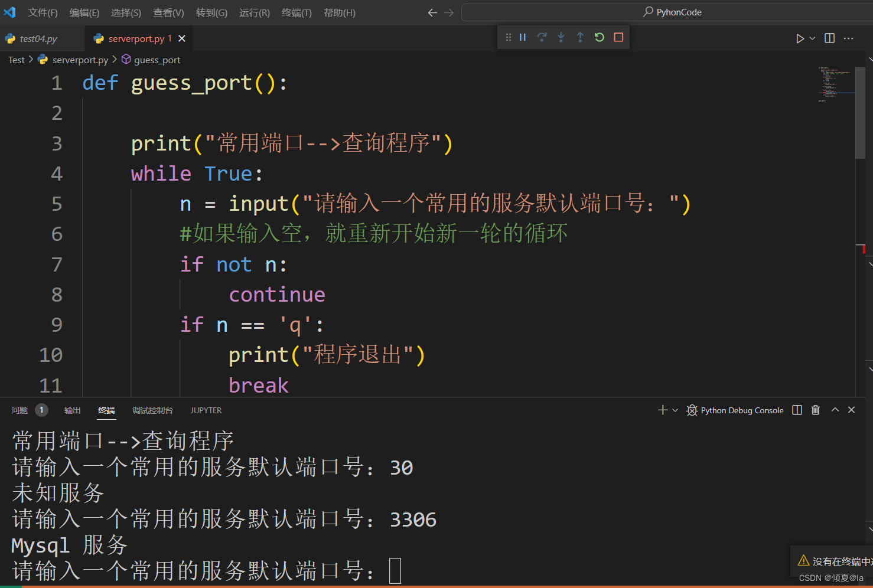Screen dimensions: 873x588
Task: Click the warning notification icon
Action: tap(803, 560)
